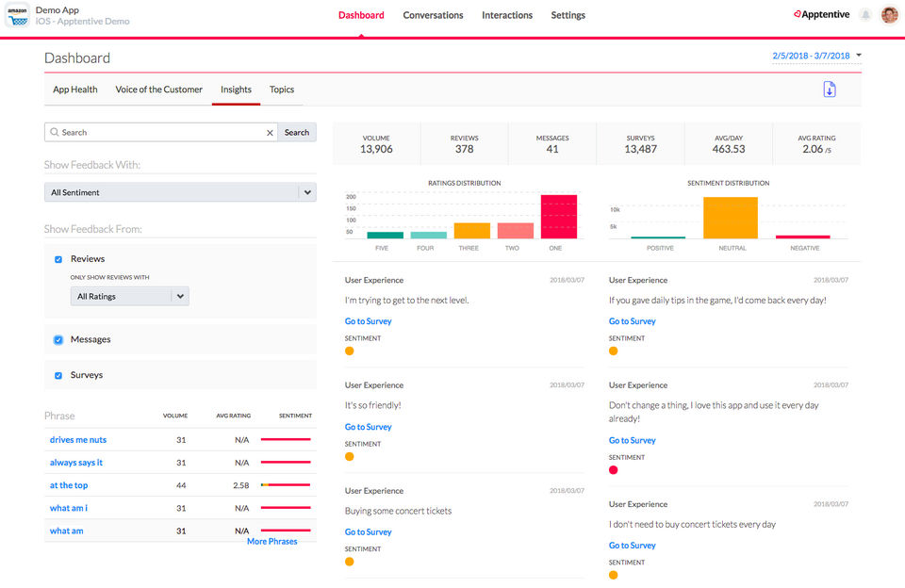Expand the All Ratings dropdown
The height and width of the screenshot is (588, 905).
[x=130, y=296]
